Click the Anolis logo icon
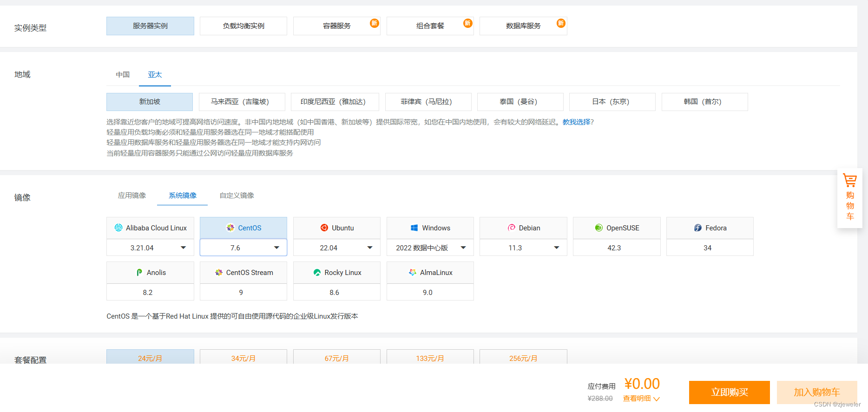The width and height of the screenshot is (868, 412). (x=139, y=272)
